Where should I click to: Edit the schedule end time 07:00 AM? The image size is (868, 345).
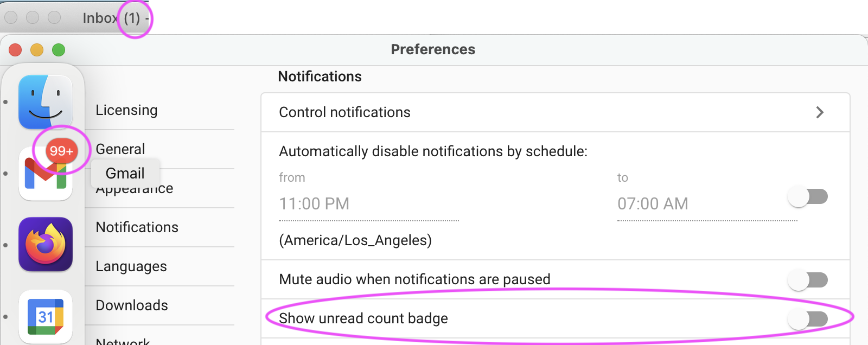pos(653,203)
